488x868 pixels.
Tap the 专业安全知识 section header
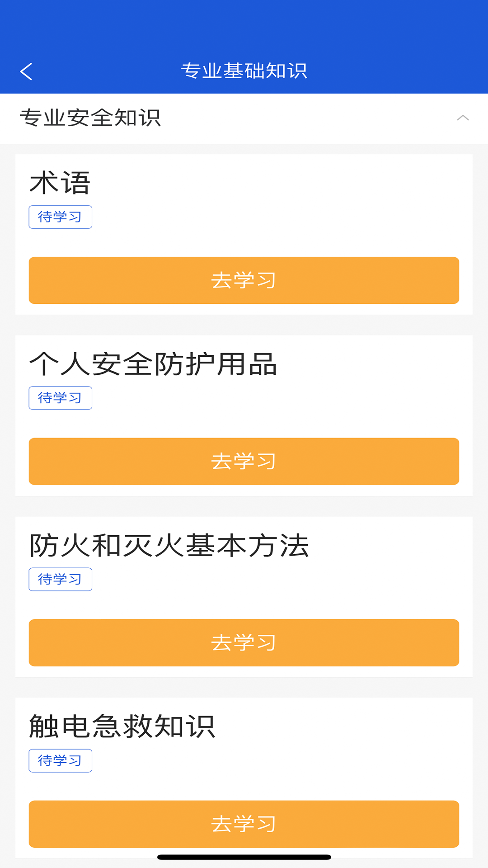tap(90, 118)
